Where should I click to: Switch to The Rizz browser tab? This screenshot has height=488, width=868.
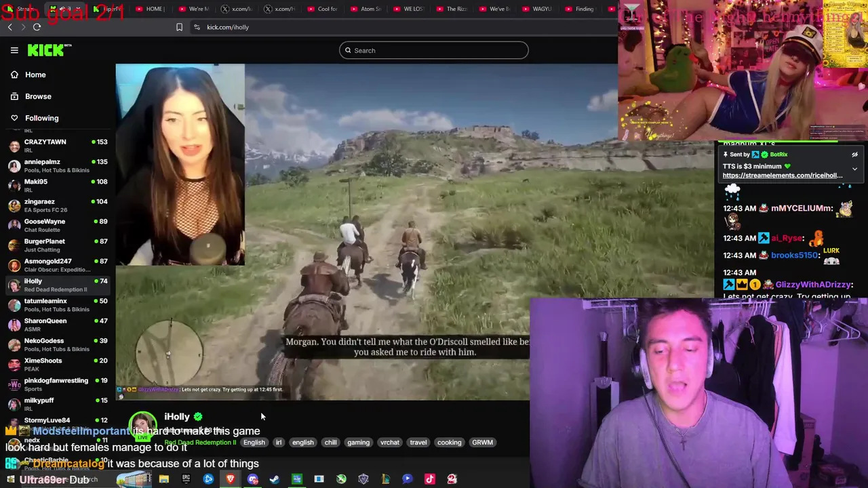pyautogui.click(x=451, y=9)
